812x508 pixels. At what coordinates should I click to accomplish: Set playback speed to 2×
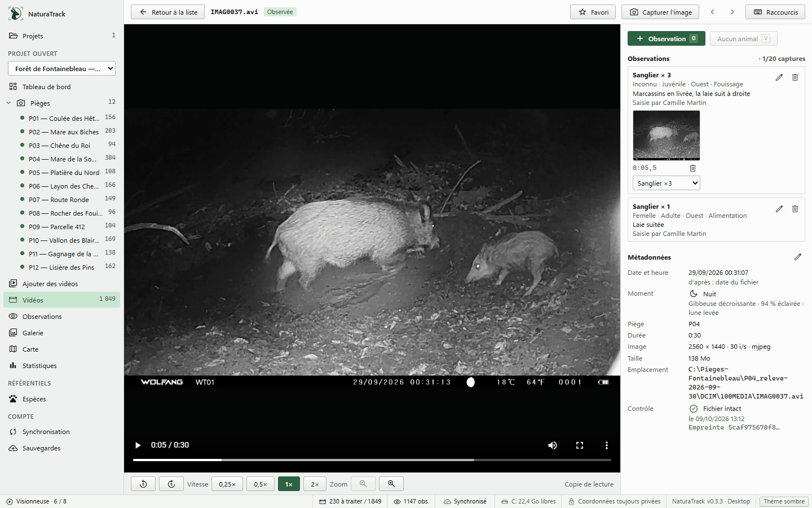pos(315,484)
